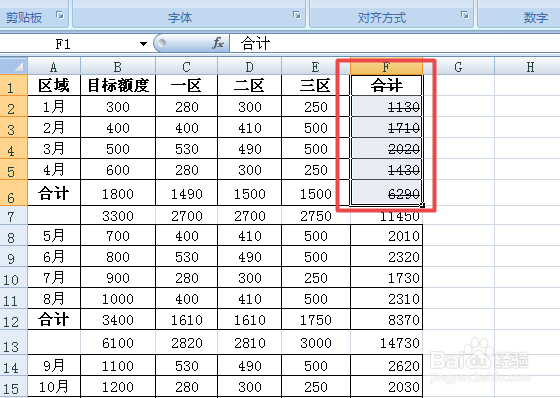Click the 2030 cell
The height and width of the screenshot is (398, 560).
pos(386,387)
